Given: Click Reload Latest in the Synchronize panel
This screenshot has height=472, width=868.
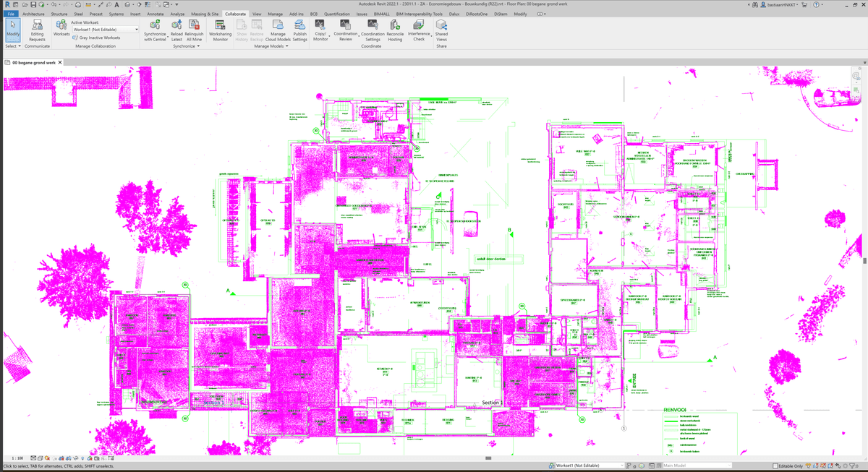Looking at the screenshot, I should [x=176, y=29].
